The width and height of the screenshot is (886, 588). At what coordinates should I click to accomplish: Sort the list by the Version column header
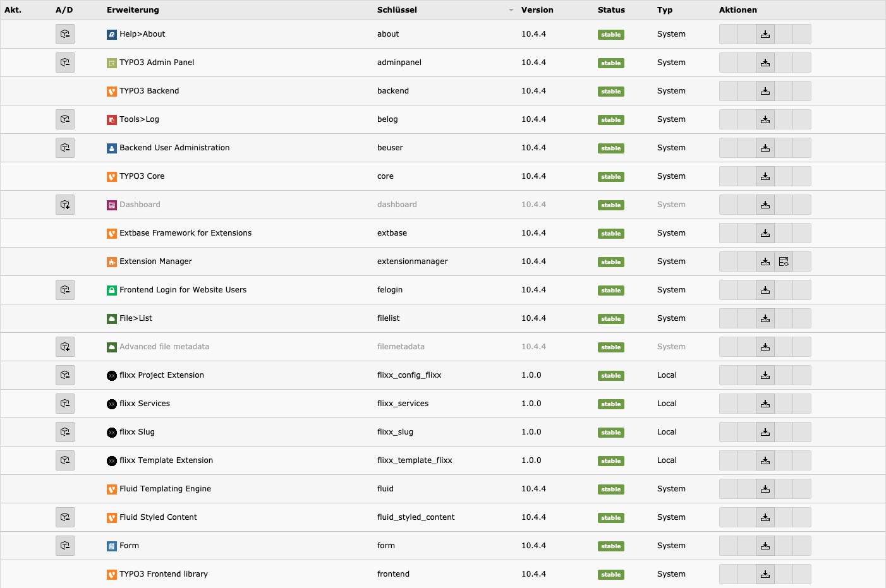(537, 10)
